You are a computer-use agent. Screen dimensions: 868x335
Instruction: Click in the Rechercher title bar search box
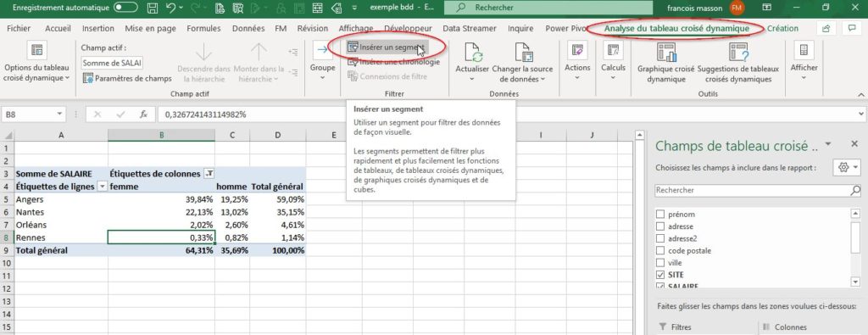548,8
